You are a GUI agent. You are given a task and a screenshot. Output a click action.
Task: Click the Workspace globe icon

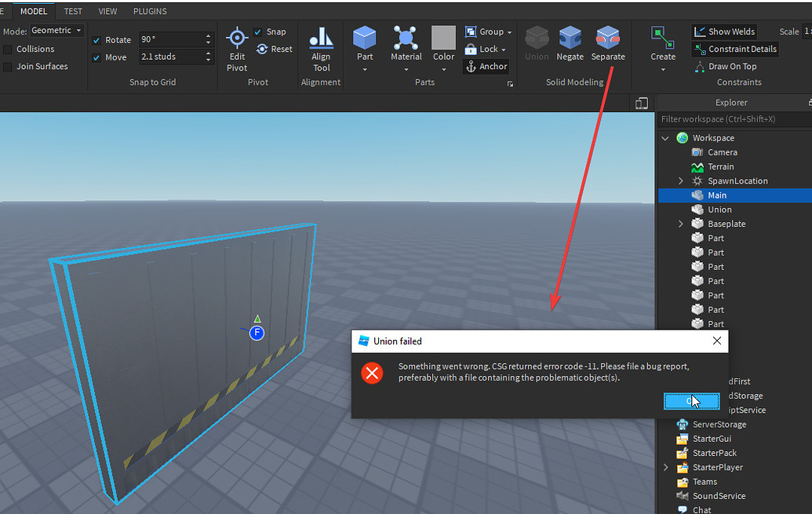tap(683, 138)
